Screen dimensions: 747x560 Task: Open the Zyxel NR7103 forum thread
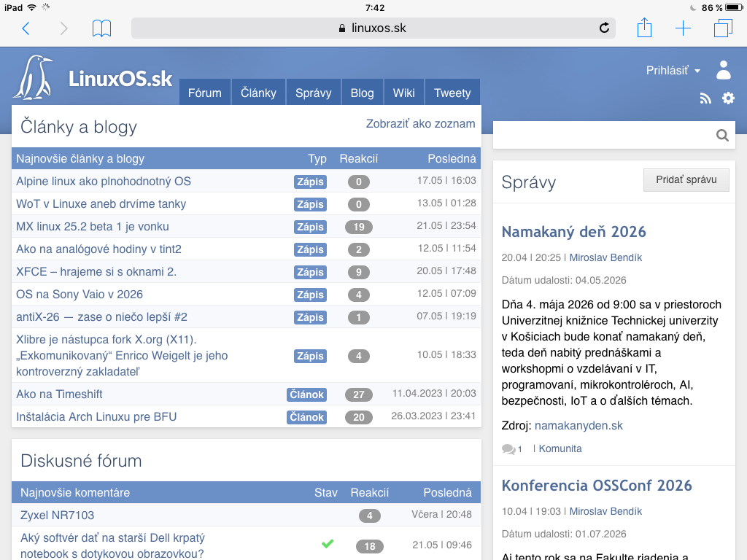click(57, 516)
